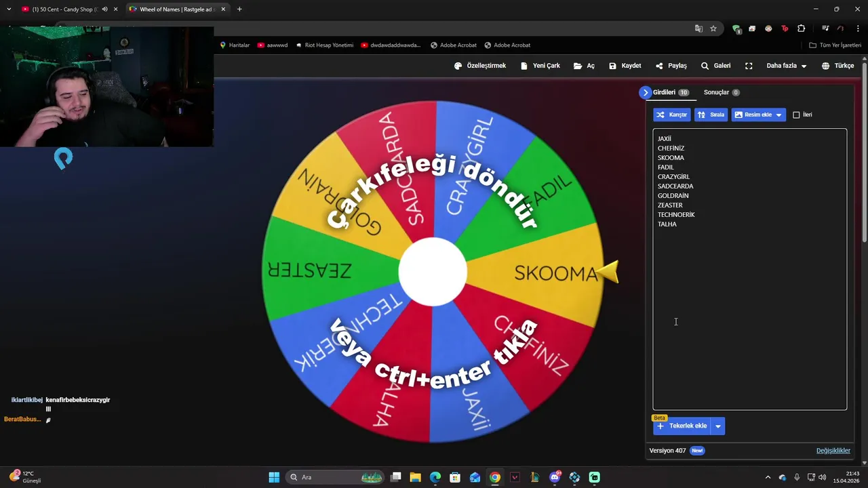Open Riot Hesap Yönetimi bookmark
Screen dimensions: 868x488
(x=325, y=45)
